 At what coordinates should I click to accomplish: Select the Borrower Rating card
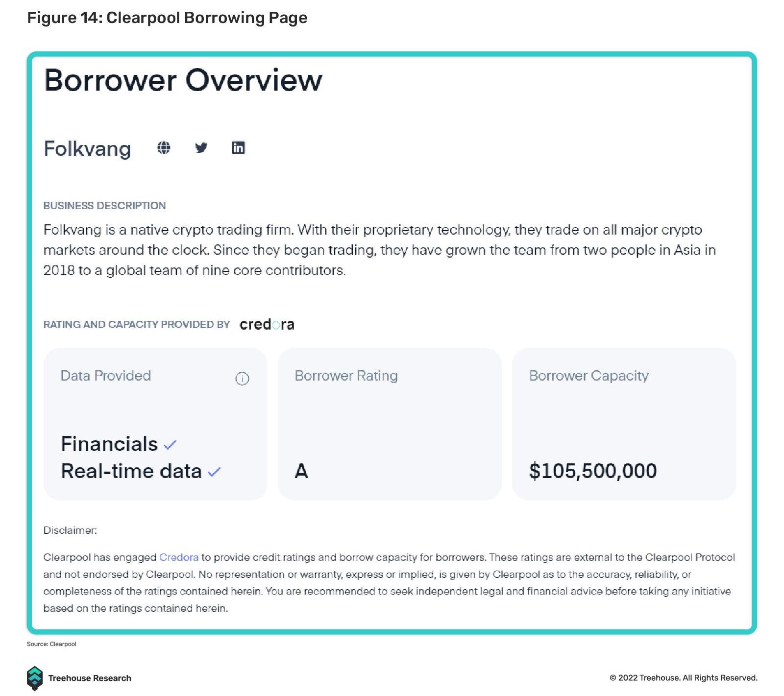coord(390,424)
